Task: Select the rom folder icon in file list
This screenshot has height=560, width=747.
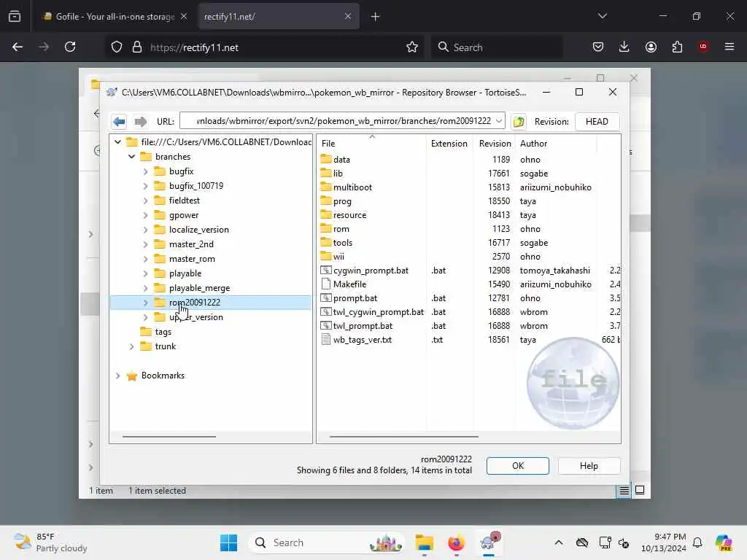Action: tap(326, 228)
